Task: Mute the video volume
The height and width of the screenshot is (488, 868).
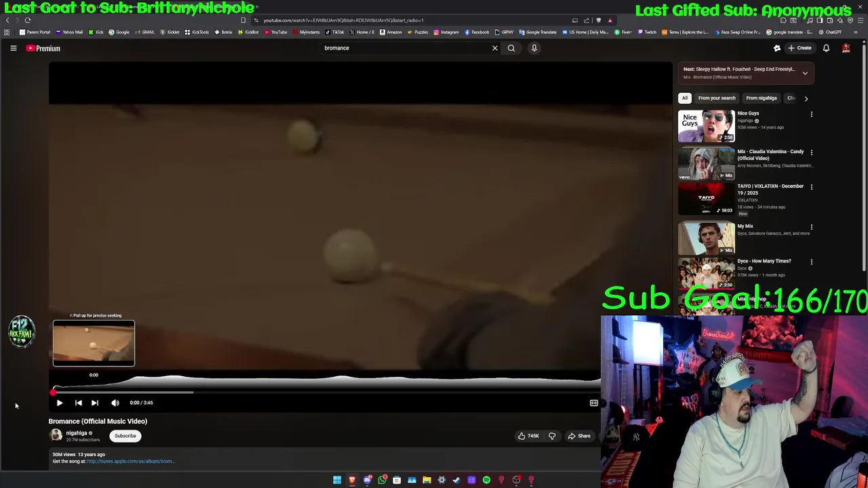Action: click(115, 403)
